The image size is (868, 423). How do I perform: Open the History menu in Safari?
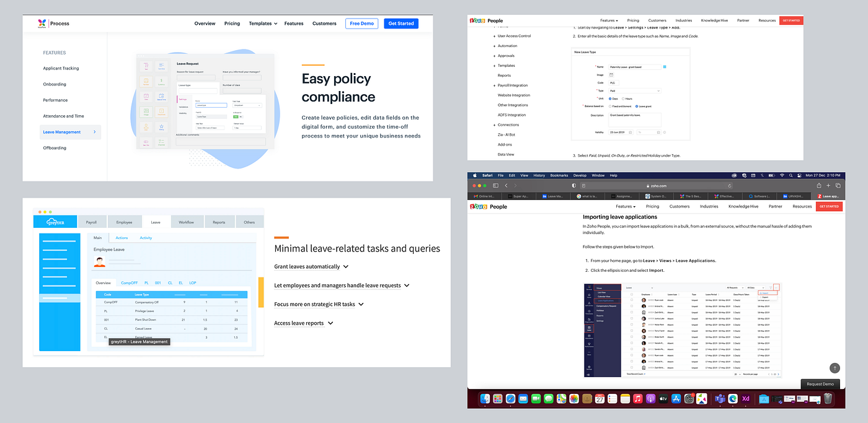(539, 175)
